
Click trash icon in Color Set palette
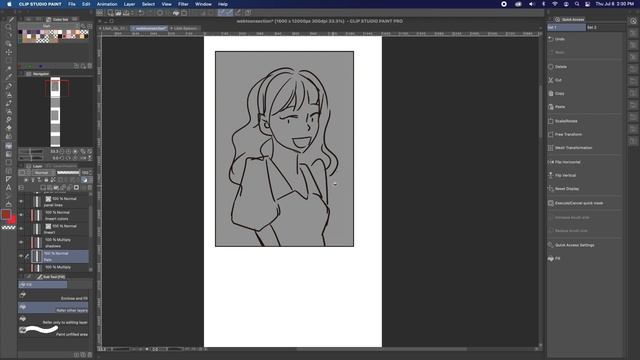click(90, 66)
